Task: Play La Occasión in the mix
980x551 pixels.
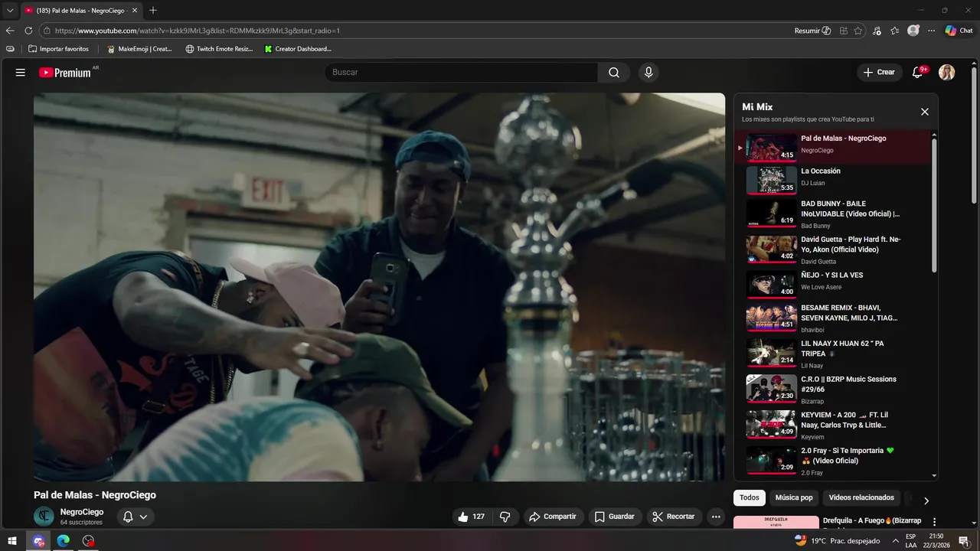Action: (x=834, y=179)
